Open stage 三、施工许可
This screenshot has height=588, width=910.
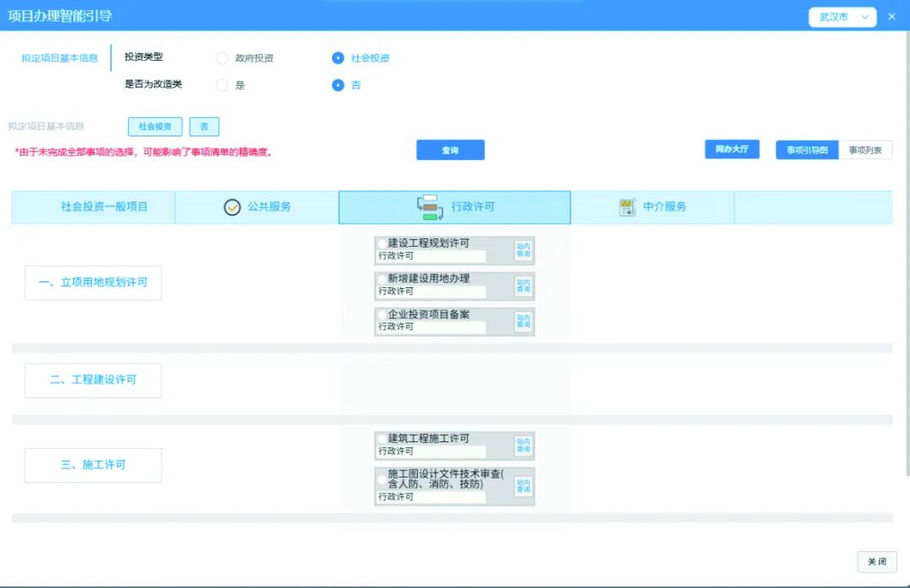pyautogui.click(x=93, y=465)
